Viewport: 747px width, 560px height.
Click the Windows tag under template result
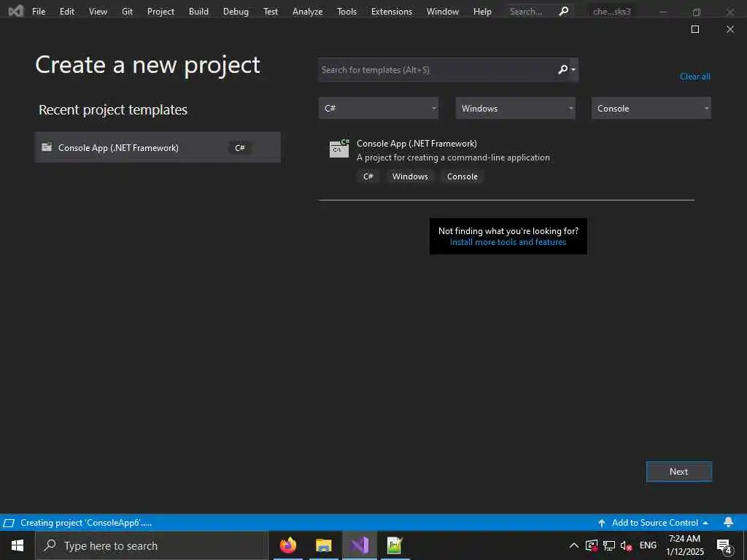click(410, 176)
